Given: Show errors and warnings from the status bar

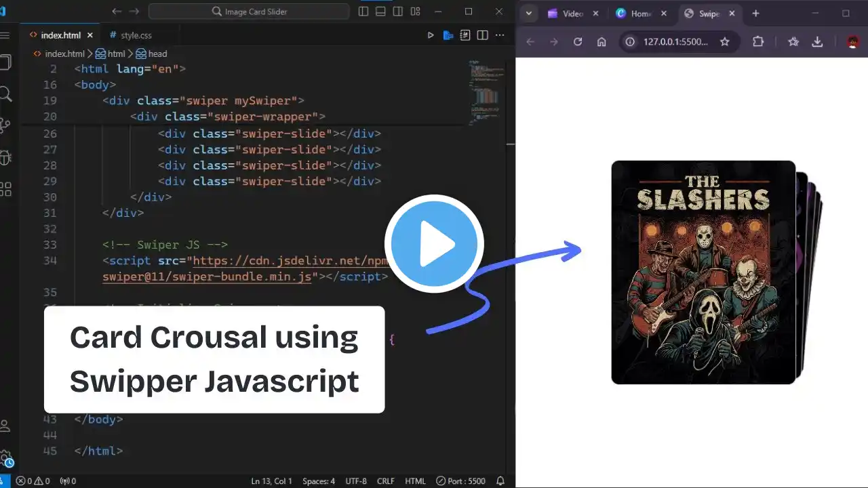Looking at the screenshot, I should 33,481.
